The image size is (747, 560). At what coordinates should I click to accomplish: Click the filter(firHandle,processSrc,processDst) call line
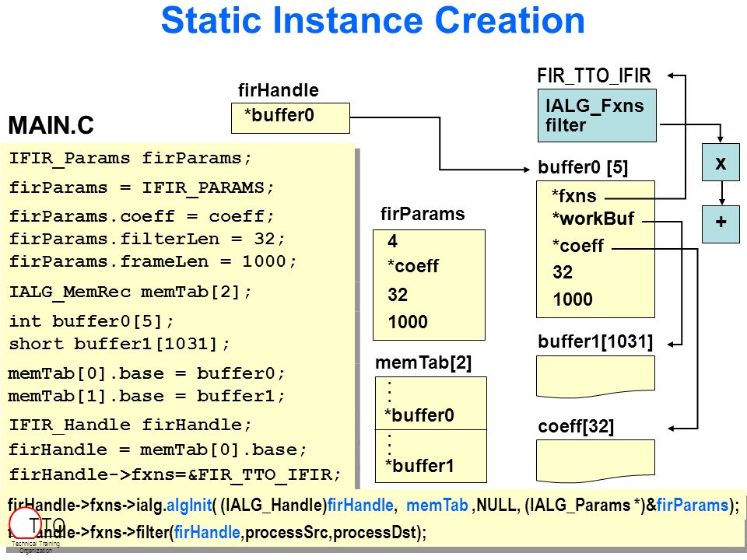click(217, 532)
